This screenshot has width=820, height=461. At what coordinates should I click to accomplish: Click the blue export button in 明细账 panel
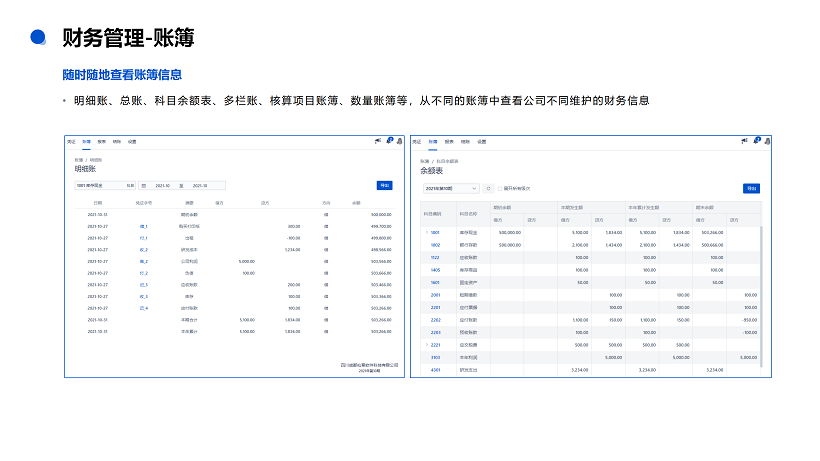click(x=384, y=186)
